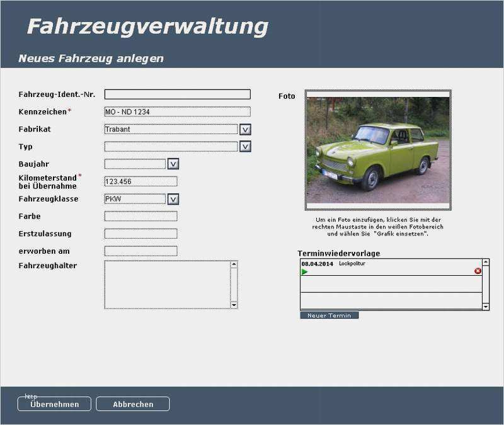The width and height of the screenshot is (504, 425).
Task: Select the Kennzeichen text field
Action: point(177,112)
